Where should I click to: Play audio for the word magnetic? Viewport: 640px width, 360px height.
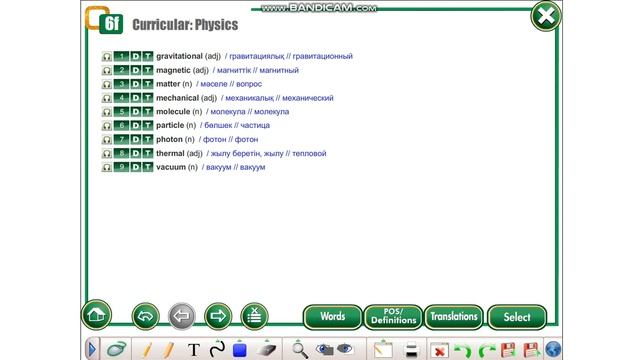click(107, 70)
